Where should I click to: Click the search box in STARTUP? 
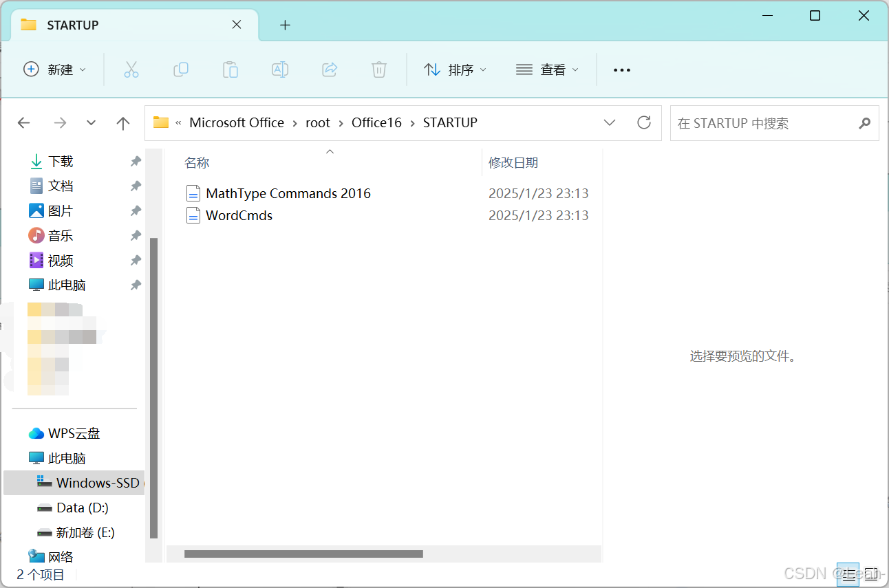pos(775,123)
